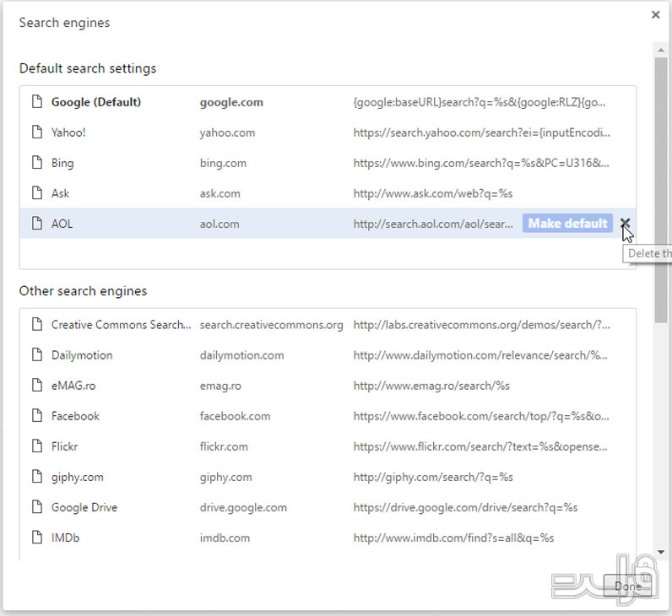Click the aol.com keyword
Image resolution: width=672 pixels, height=616 pixels.
pyautogui.click(x=219, y=224)
